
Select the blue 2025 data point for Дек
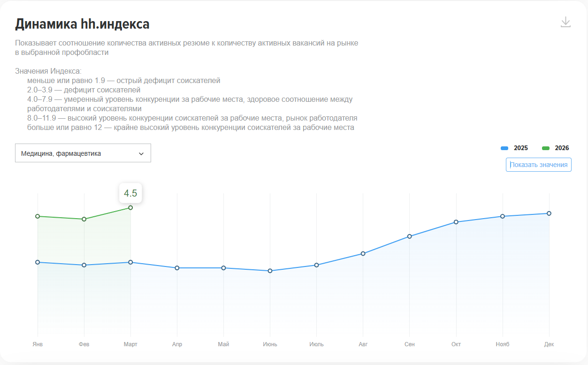[x=549, y=213]
